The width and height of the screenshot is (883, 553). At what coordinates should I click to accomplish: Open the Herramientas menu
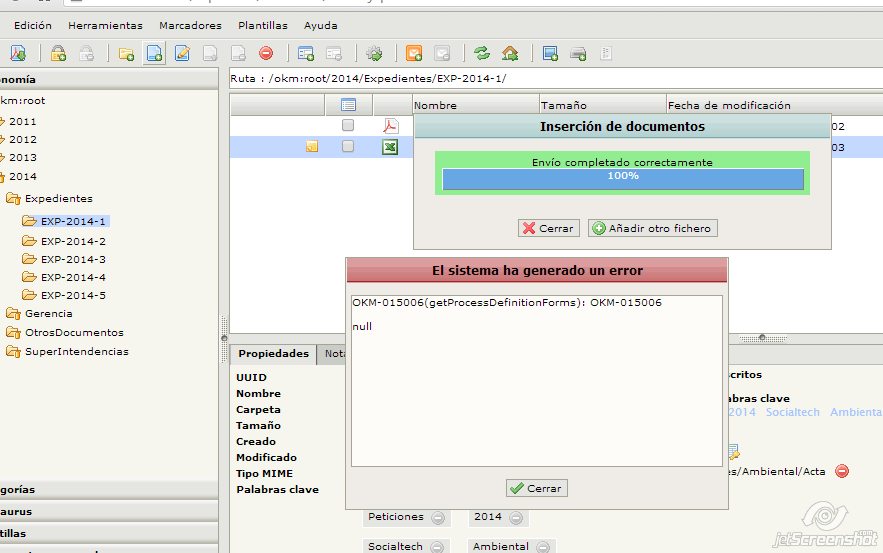click(105, 25)
